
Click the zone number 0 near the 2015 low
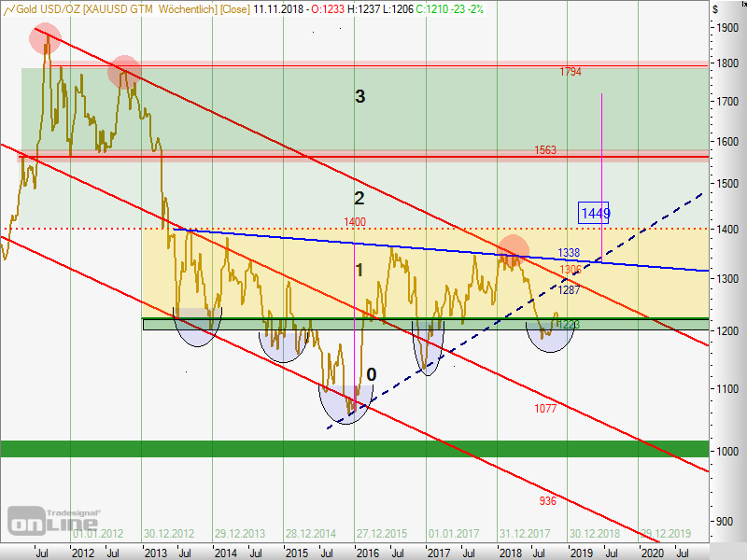click(371, 374)
